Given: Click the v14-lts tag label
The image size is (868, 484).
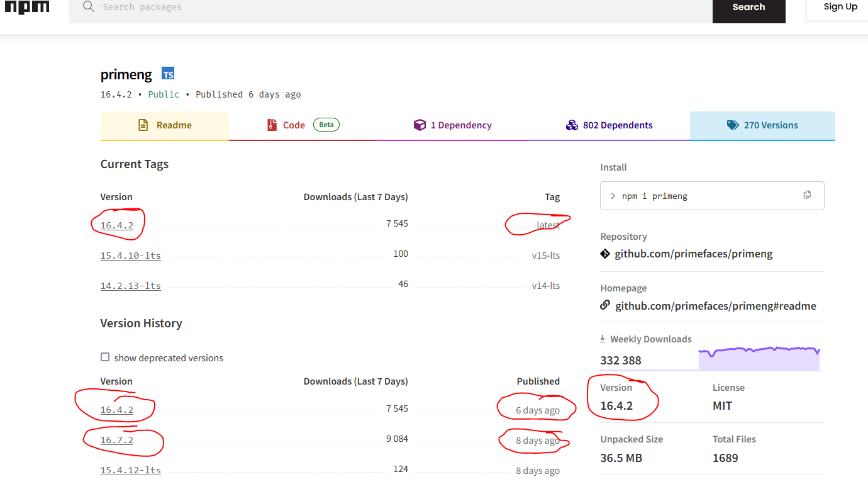Looking at the screenshot, I should (545, 286).
